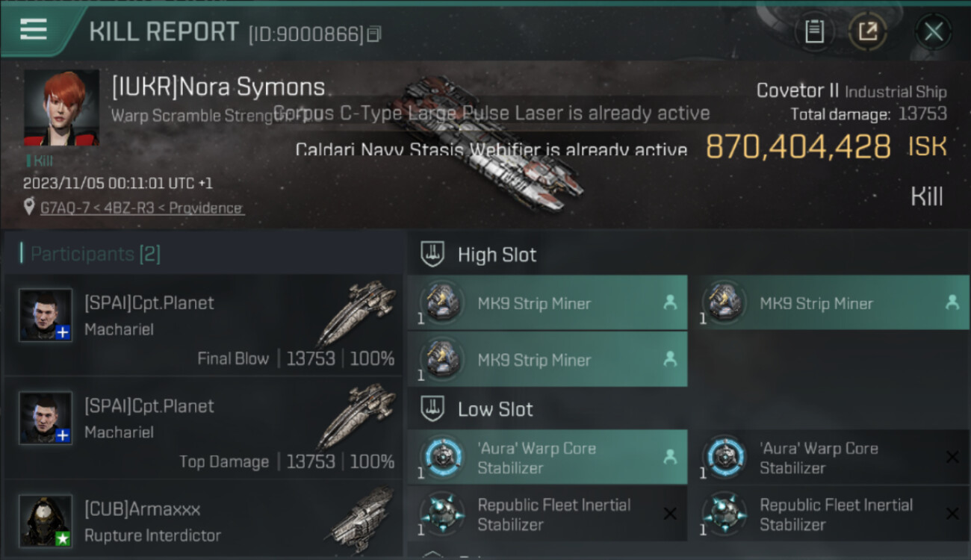Viewport: 971px width, 560px height.
Task: Open the Top Damage Cpt.Planet portrait
Action: 46,418
